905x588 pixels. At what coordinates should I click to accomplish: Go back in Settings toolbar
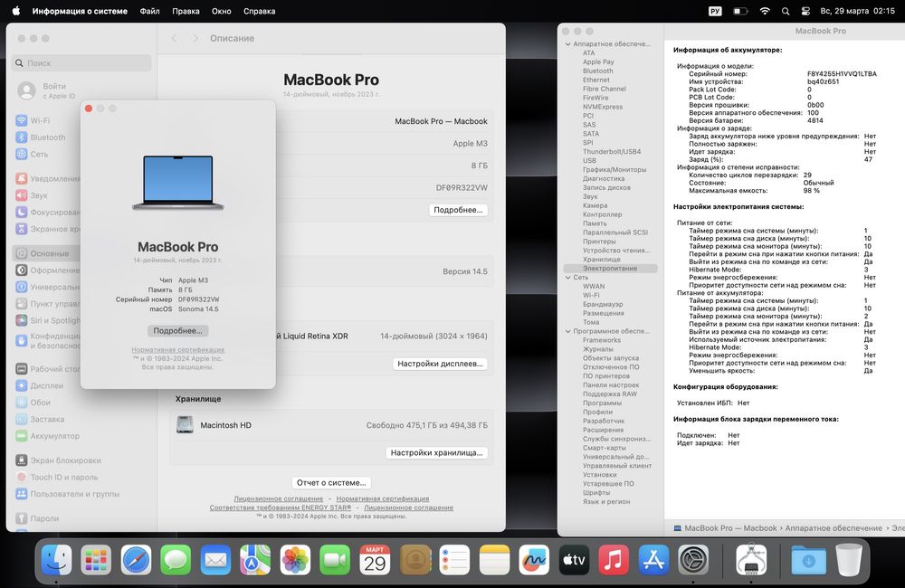coord(175,38)
